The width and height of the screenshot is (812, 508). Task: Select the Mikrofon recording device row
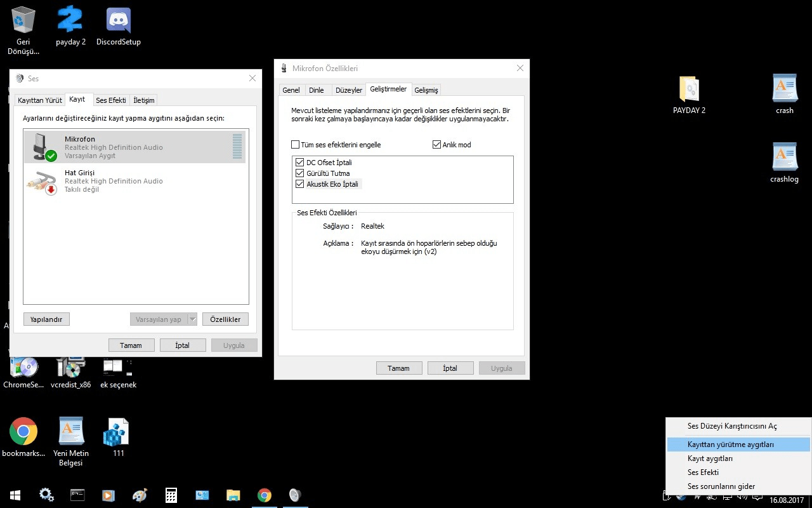(135, 147)
